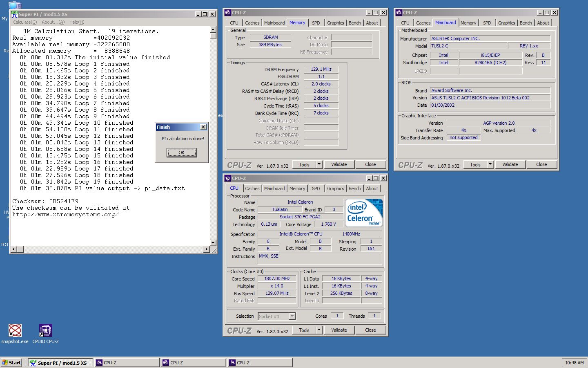Activate Super PI / mod1.5 XS taskbar button
The height and width of the screenshot is (368, 588).
(x=61, y=363)
